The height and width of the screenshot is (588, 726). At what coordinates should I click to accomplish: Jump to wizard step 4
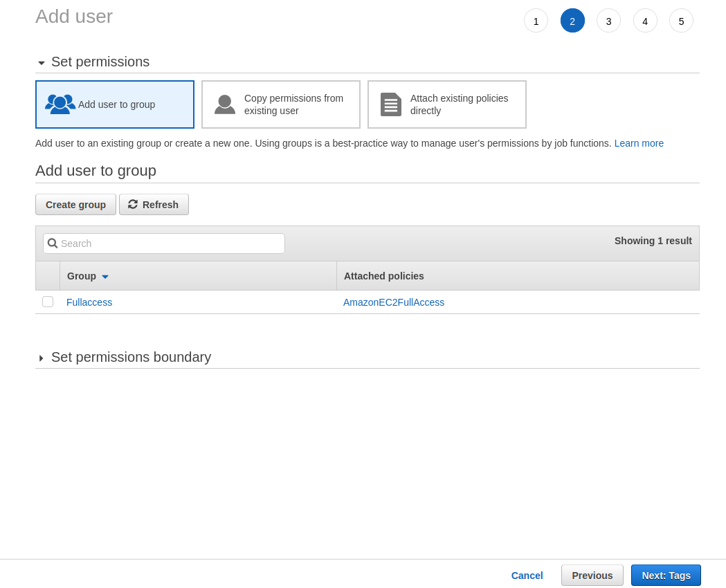[x=645, y=21]
